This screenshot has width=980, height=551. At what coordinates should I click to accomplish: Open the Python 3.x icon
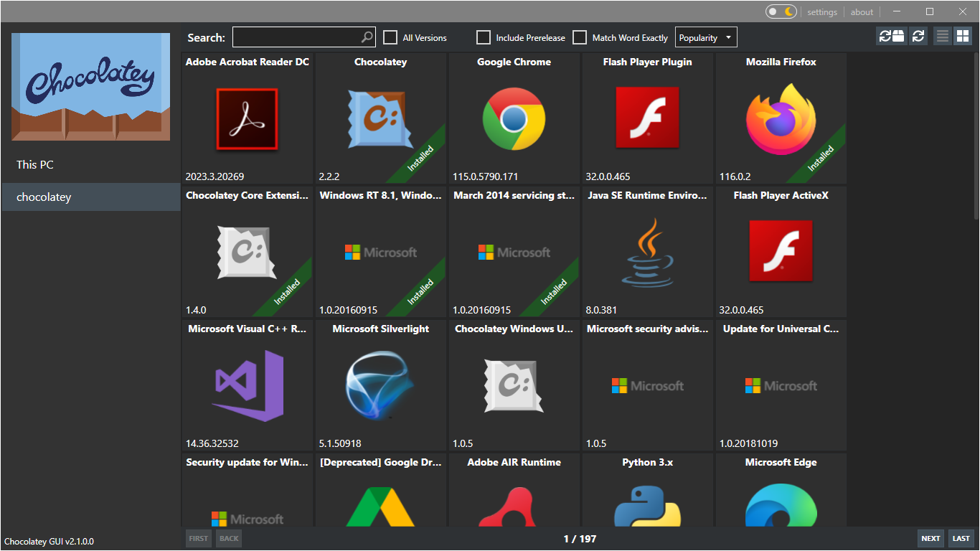click(647, 507)
